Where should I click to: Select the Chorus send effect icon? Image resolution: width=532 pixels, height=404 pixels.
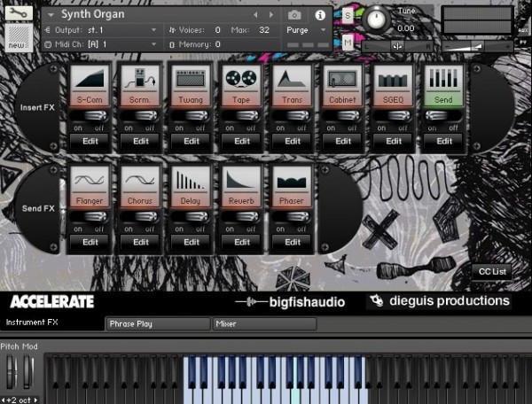pos(140,186)
